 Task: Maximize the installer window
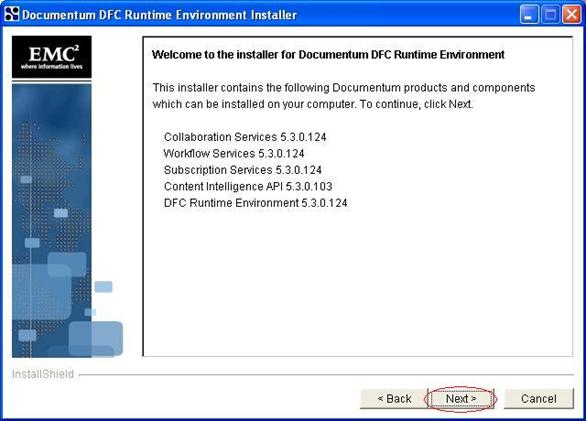[x=550, y=15]
